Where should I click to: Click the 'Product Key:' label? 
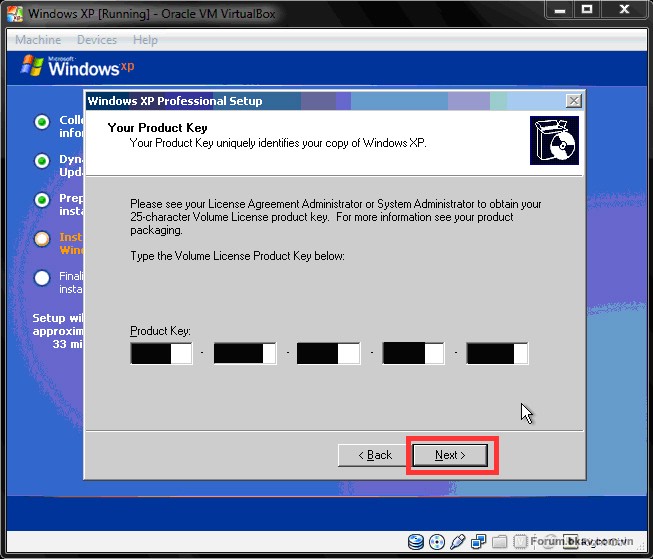160,331
